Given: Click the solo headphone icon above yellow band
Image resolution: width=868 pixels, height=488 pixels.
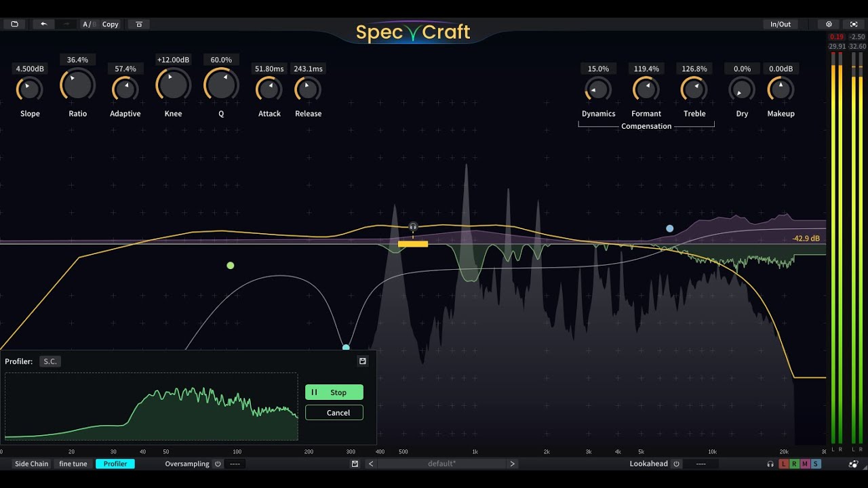Looking at the screenshot, I should 413,226.
